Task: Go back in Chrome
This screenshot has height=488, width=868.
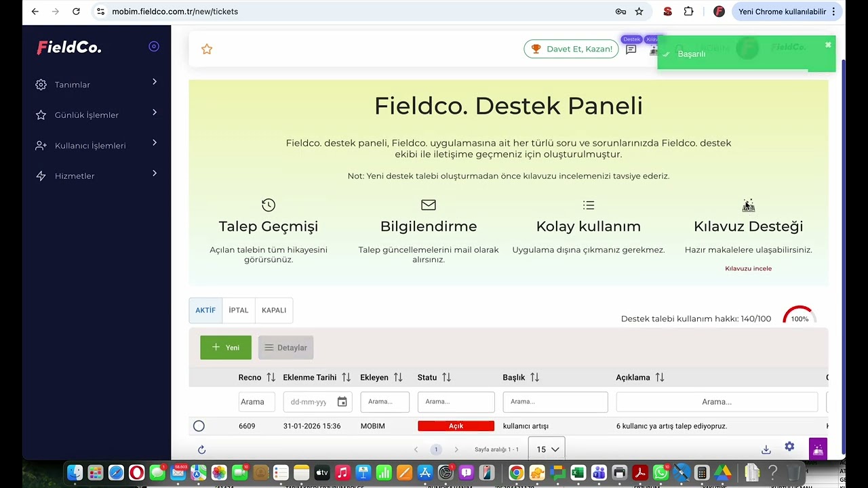Action: tap(35, 12)
